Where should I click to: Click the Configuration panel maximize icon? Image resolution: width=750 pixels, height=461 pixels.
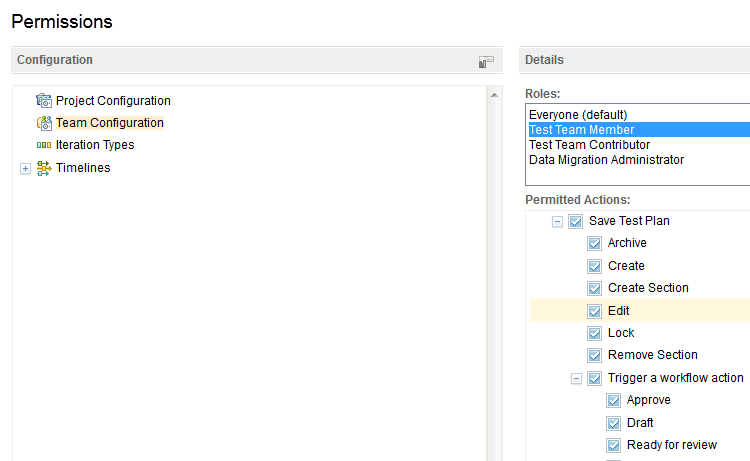pyautogui.click(x=486, y=61)
